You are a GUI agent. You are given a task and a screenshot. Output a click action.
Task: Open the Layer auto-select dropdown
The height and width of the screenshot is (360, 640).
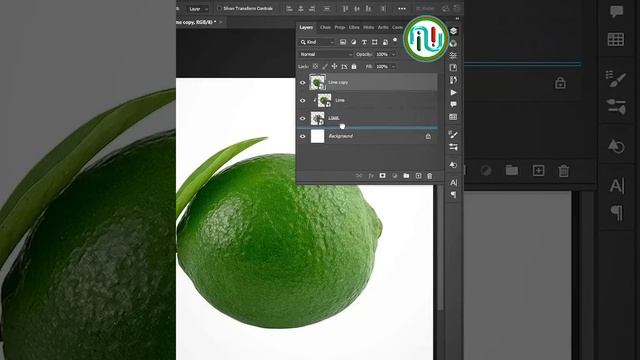click(198, 9)
